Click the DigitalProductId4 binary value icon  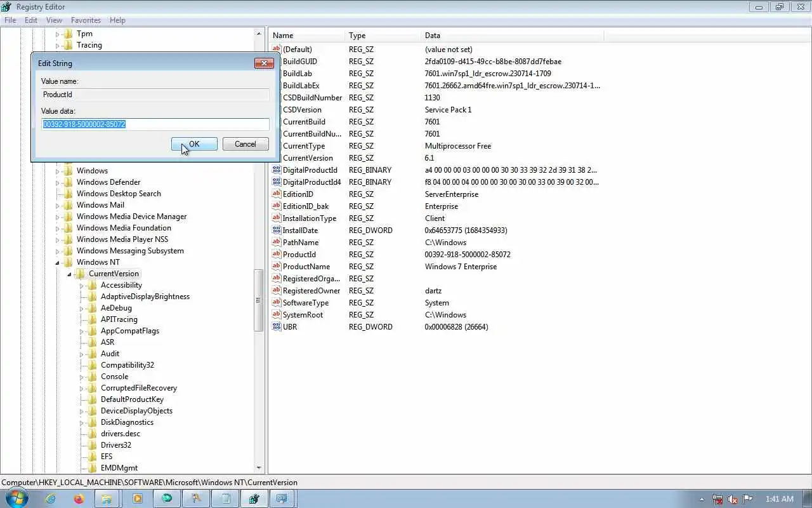[276, 182]
